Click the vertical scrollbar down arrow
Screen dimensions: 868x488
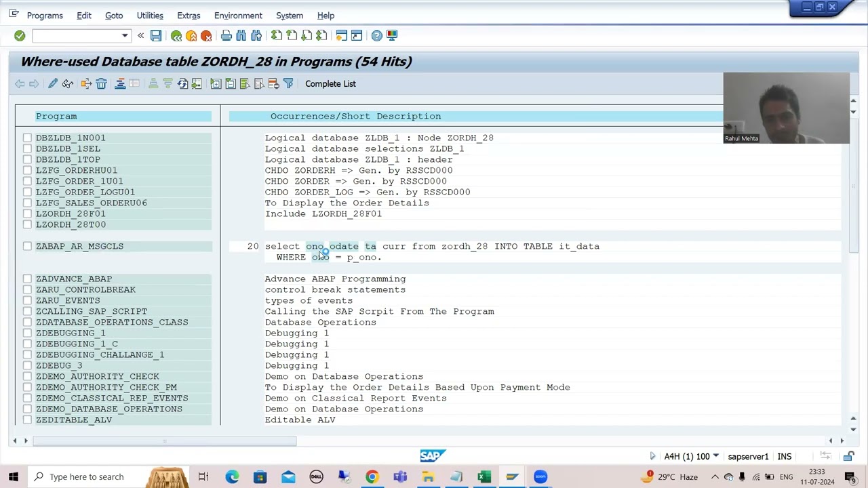853,429
